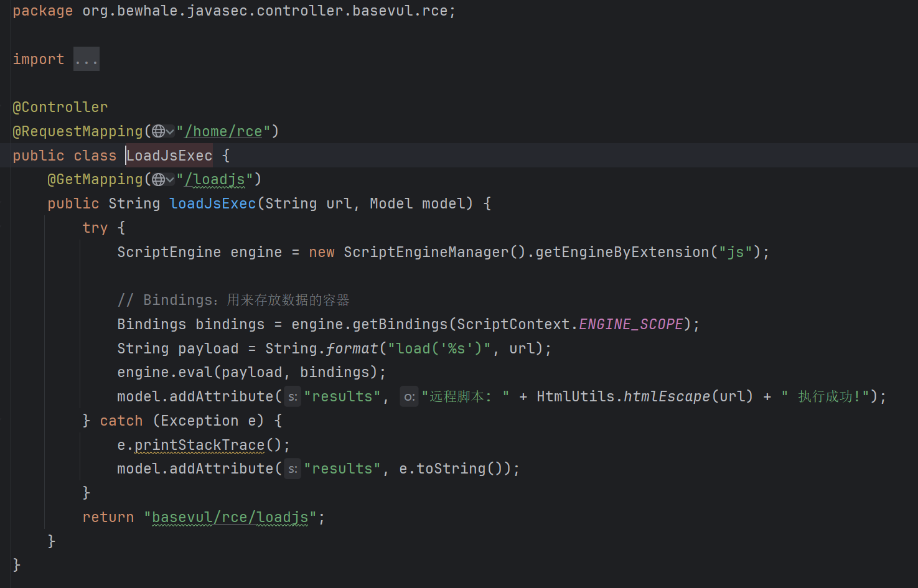
Task: Click the "远程脚本: " string literal
Action: 466,396
